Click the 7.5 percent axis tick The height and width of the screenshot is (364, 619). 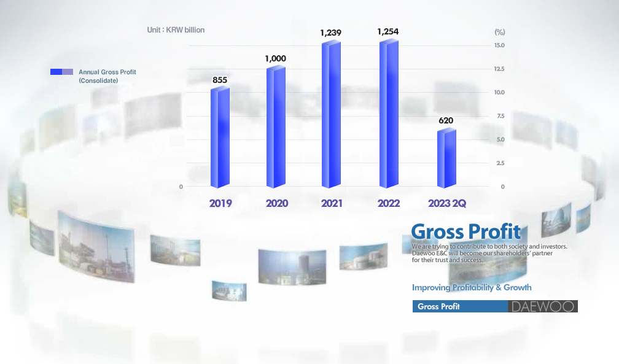tap(500, 116)
